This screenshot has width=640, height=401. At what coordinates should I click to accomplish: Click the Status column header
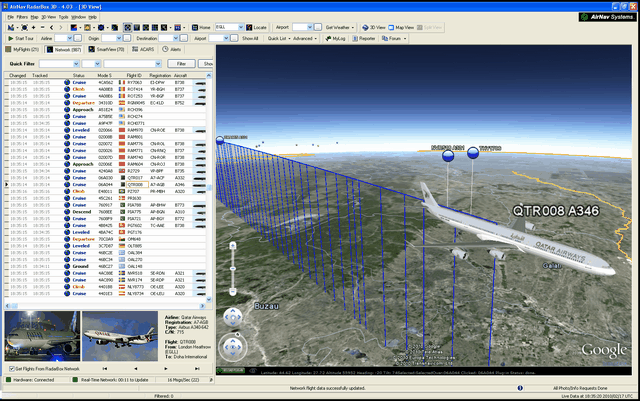point(79,76)
